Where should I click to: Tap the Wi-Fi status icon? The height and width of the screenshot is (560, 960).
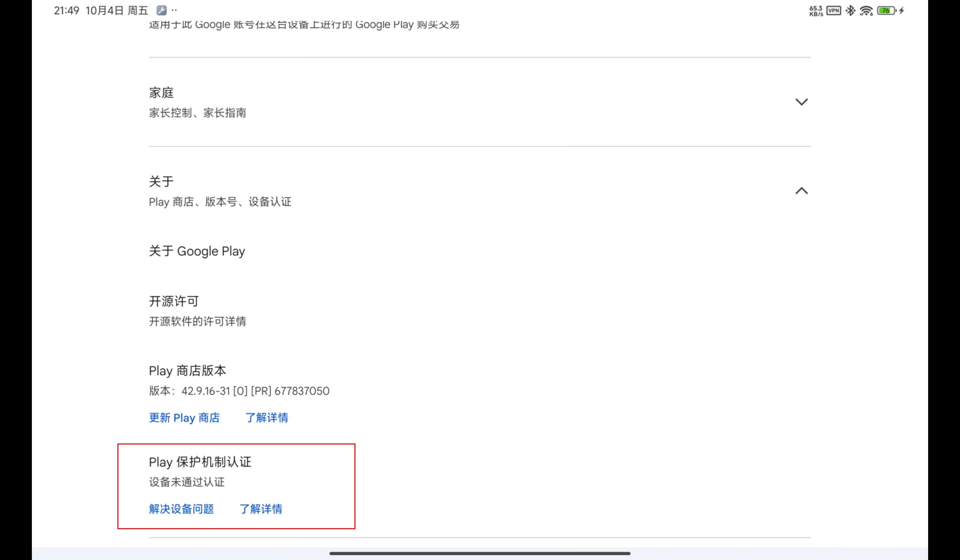[866, 10]
